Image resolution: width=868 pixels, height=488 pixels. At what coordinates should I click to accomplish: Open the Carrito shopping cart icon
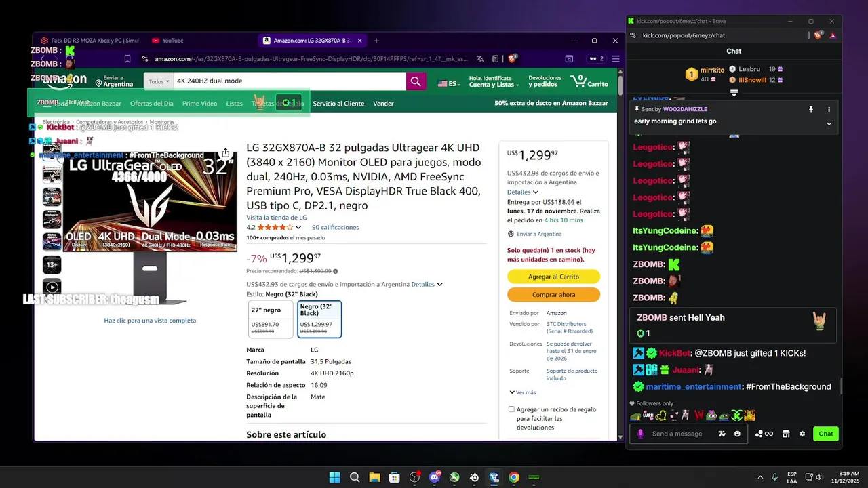tap(589, 81)
